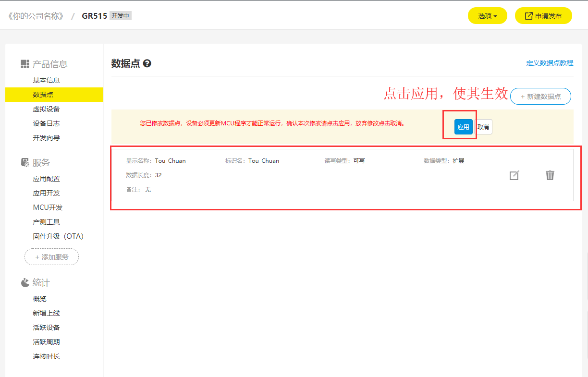Click the 添加服务 button
This screenshot has height=377, width=588.
[x=51, y=257]
